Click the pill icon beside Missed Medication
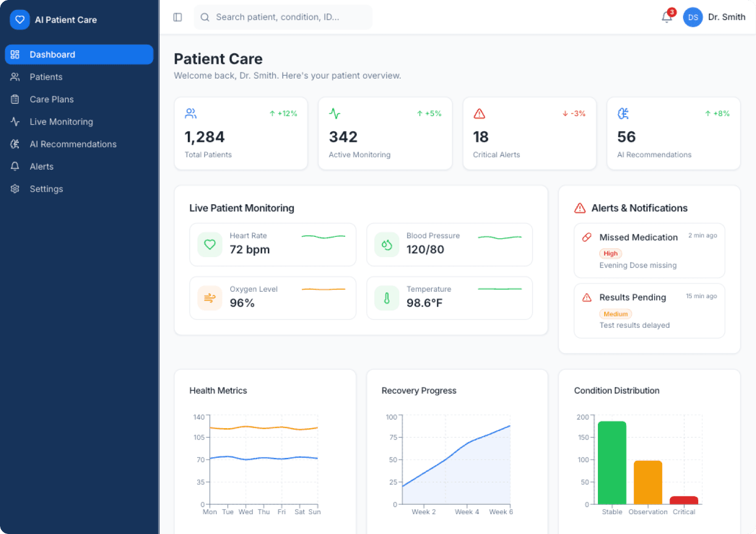 (x=587, y=237)
